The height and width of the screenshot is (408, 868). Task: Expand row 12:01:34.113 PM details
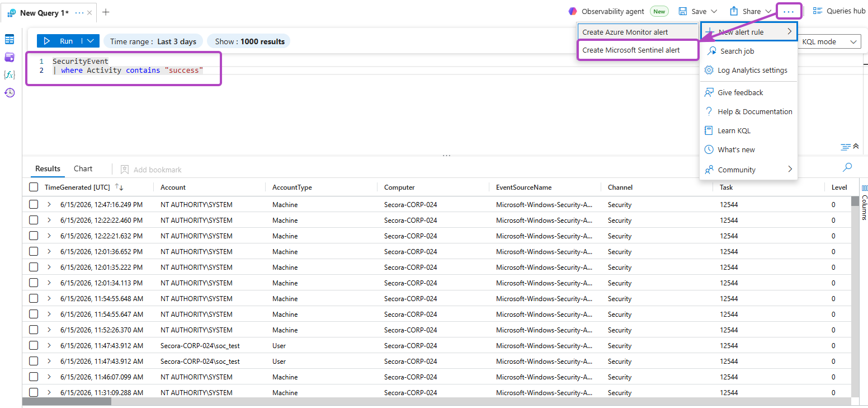coord(49,283)
